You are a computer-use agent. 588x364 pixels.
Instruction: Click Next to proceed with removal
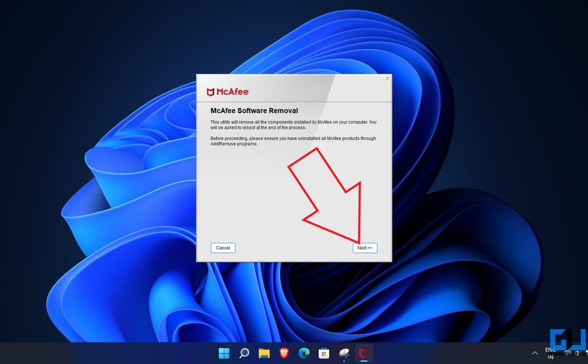pyautogui.click(x=364, y=248)
